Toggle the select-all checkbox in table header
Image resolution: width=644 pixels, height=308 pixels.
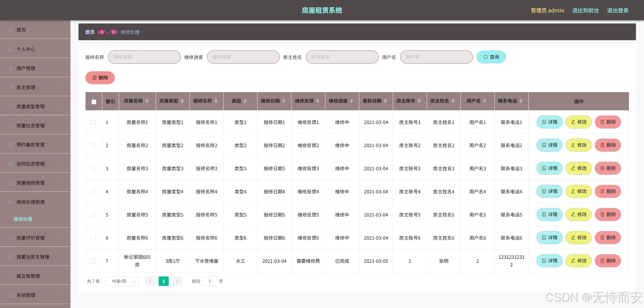coord(94,102)
